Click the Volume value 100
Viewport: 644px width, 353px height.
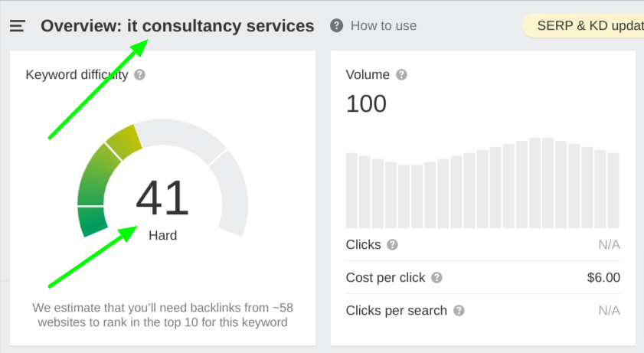[x=366, y=103]
